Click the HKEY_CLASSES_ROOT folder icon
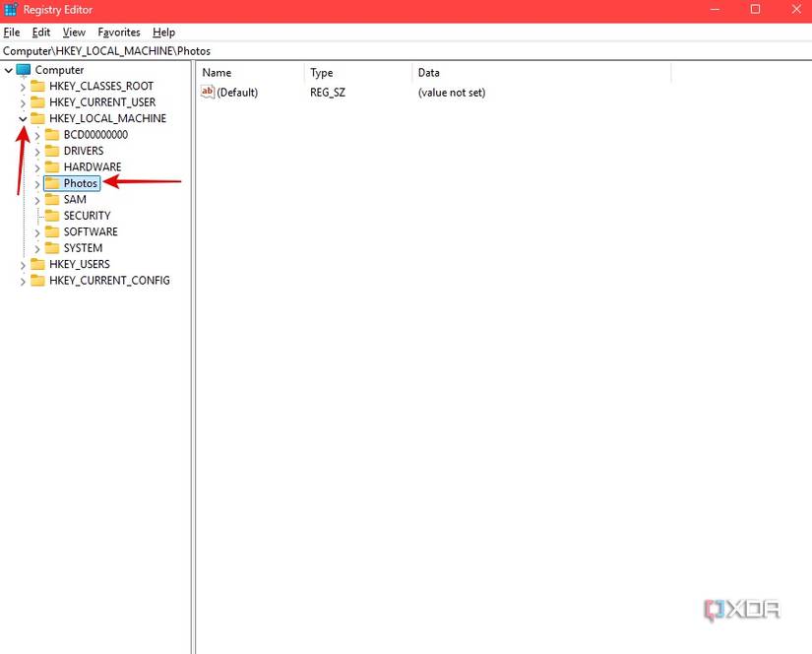Viewport: 812px width, 654px height. coord(37,86)
